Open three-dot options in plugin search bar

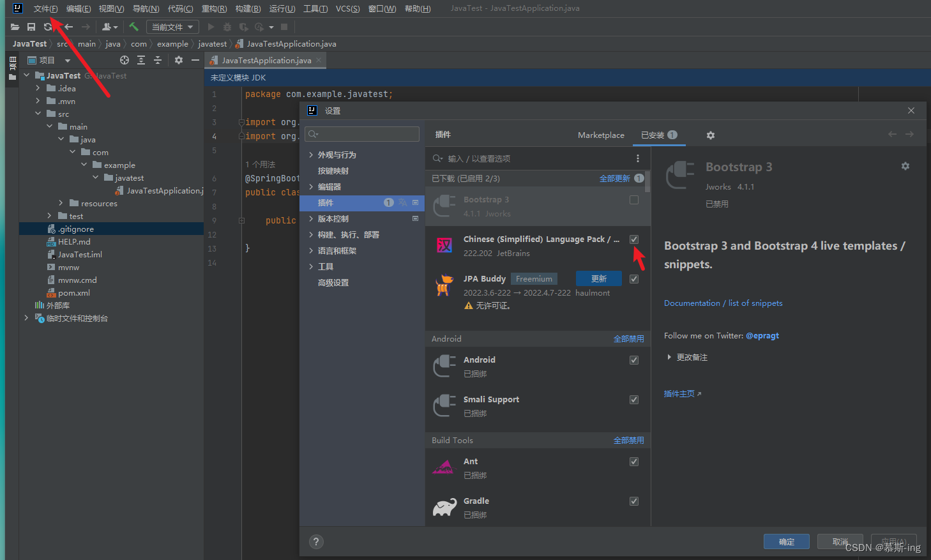pos(637,158)
